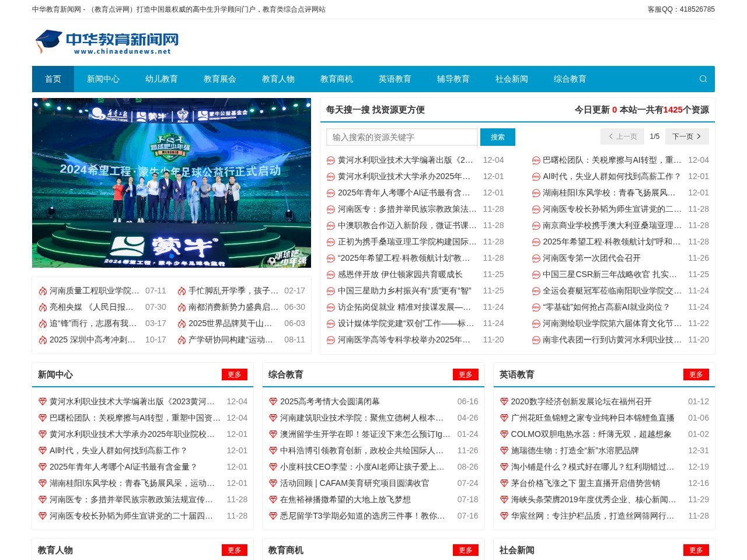Click the new-article icon beside 黄河水利职业技术大学编著出版 entry
The width and height of the screenshot is (747, 560).
pyautogui.click(x=330, y=159)
